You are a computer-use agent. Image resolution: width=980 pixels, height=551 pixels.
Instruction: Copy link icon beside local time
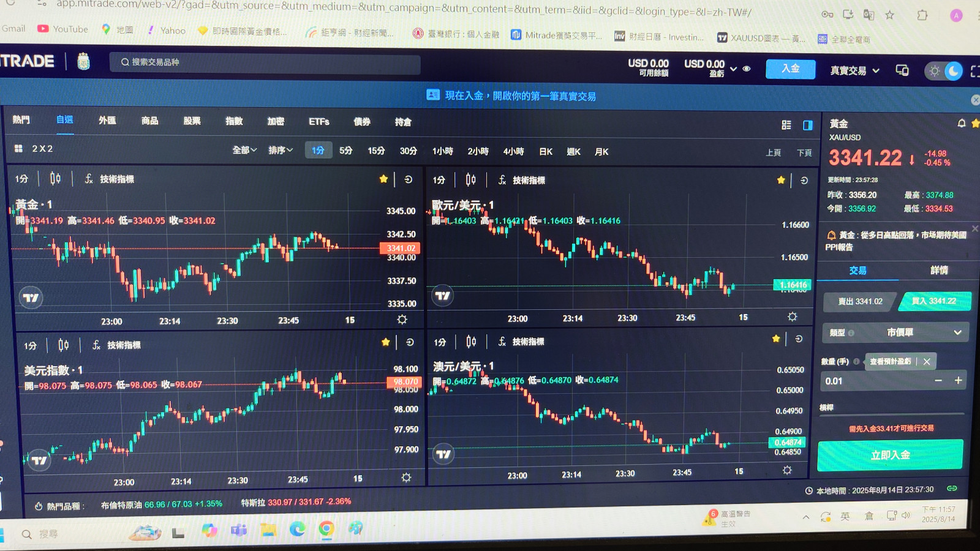(952, 489)
